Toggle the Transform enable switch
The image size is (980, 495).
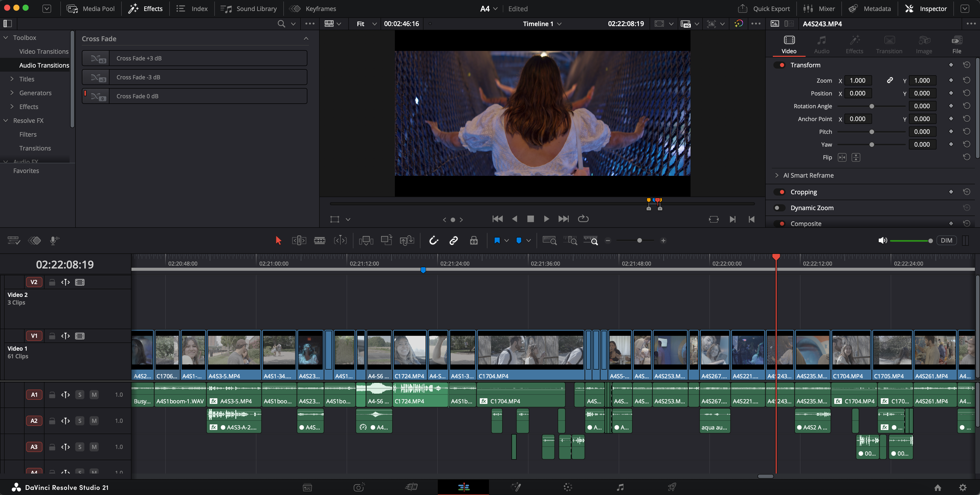pyautogui.click(x=780, y=65)
